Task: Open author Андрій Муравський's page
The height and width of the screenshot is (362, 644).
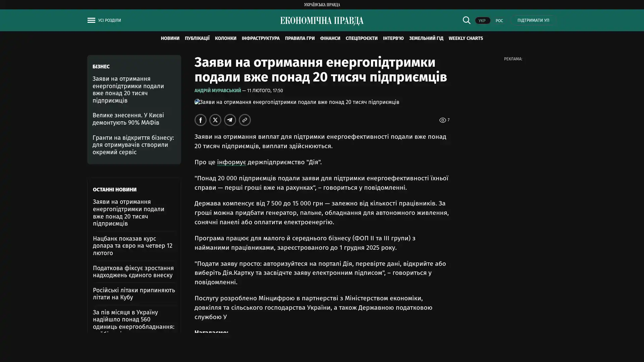Action: click(217, 90)
